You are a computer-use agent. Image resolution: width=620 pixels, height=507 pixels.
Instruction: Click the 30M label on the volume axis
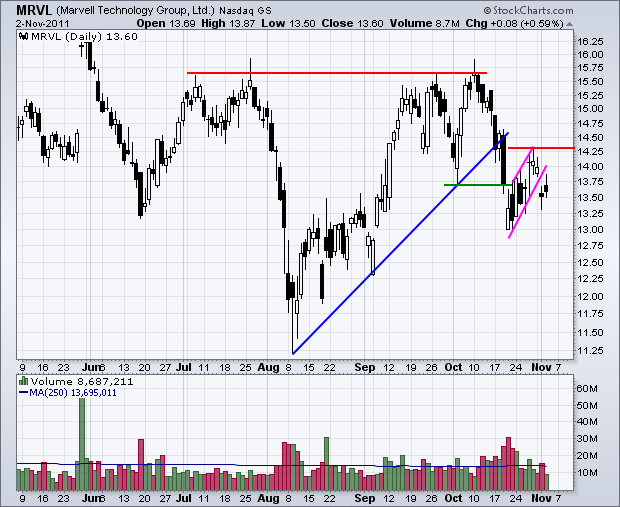tap(587, 439)
